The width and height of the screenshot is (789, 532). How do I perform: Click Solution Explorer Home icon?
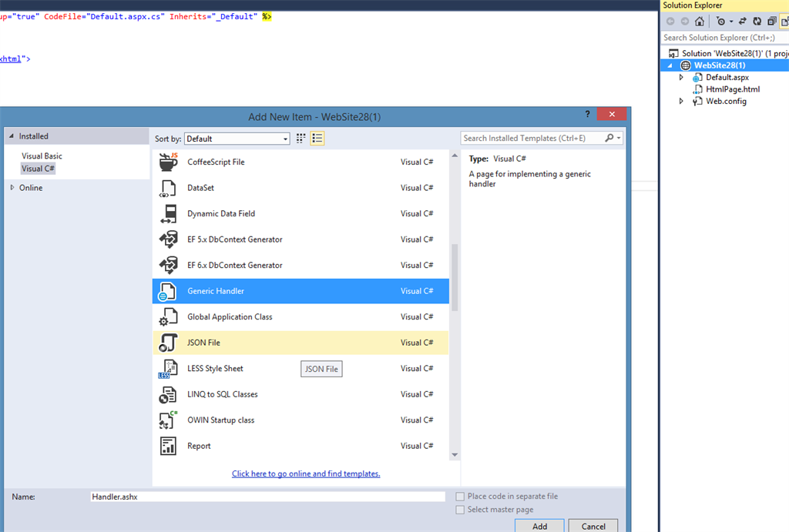tap(700, 21)
